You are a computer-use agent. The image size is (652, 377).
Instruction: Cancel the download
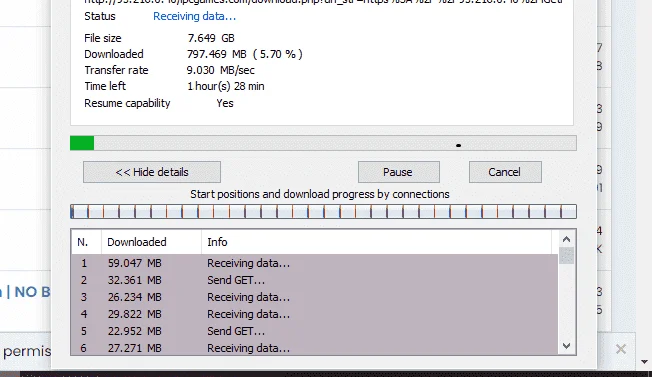[x=505, y=172]
